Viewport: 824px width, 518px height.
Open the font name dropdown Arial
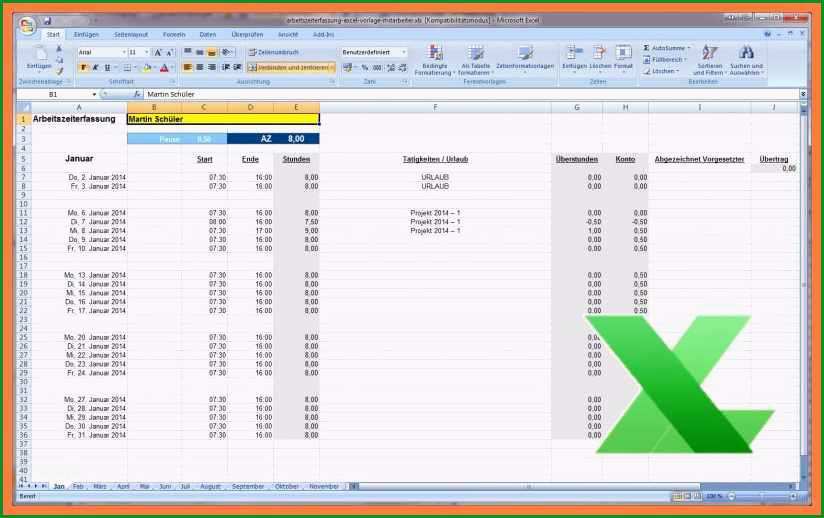point(124,53)
